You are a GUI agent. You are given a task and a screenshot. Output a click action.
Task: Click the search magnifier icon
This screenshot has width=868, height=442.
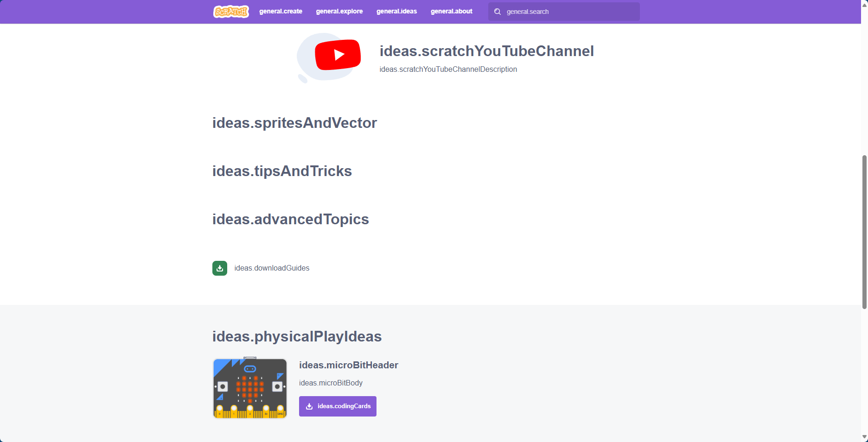point(498,12)
